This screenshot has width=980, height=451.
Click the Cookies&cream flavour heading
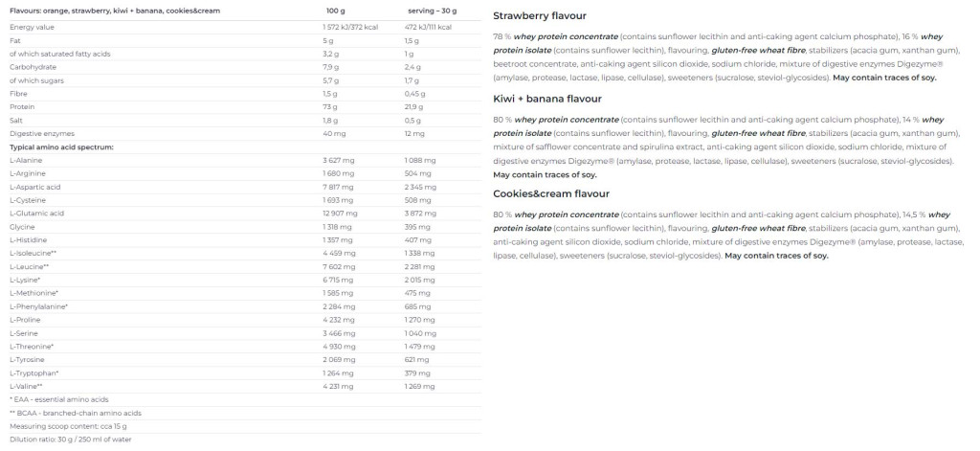tap(550, 193)
